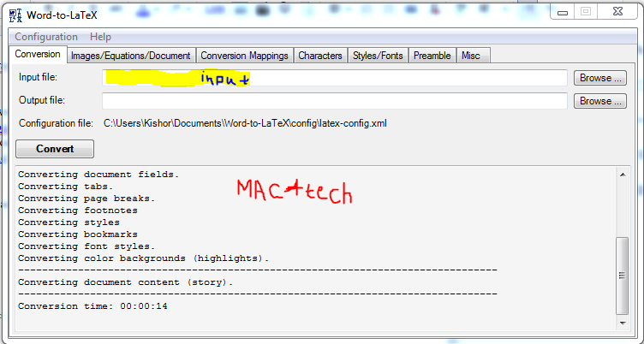
Task: Select the Conversion tab
Action: coord(38,54)
